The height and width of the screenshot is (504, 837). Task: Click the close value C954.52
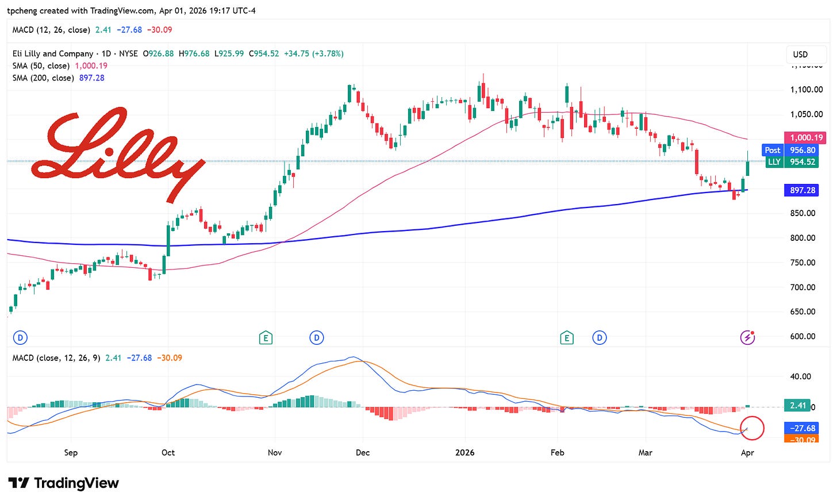[x=264, y=53]
